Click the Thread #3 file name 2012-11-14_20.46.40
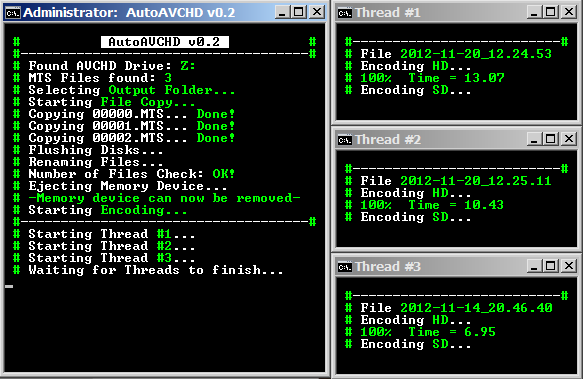Image resolution: width=583 pixels, height=379 pixels. [476, 308]
